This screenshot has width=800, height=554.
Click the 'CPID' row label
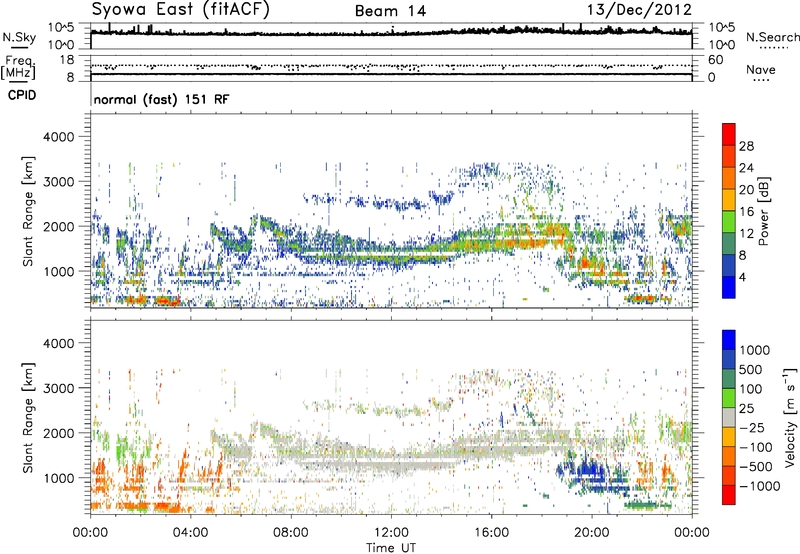coord(22,95)
